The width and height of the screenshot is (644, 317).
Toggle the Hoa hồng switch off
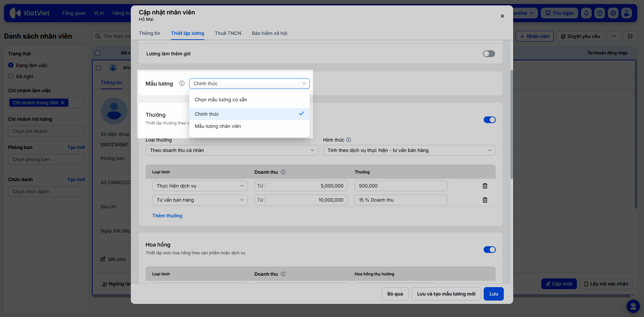490,250
